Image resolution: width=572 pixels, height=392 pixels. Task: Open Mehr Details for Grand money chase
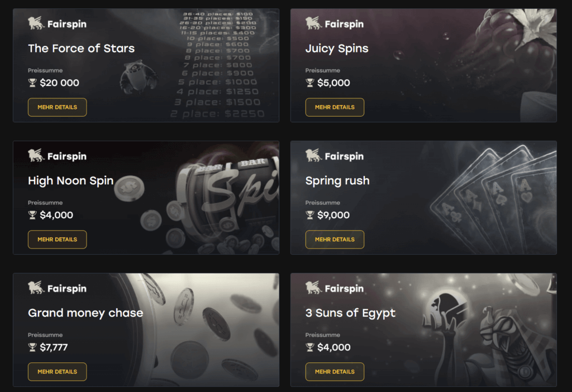(x=58, y=371)
